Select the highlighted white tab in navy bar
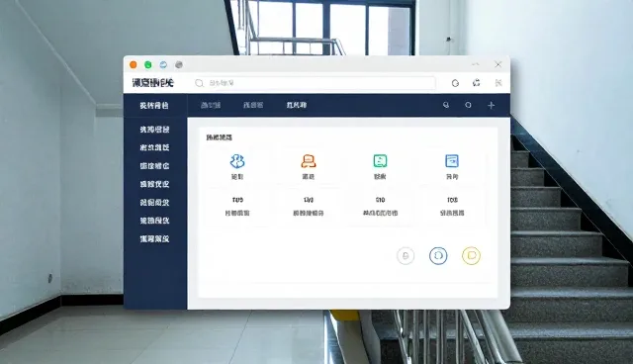Viewport: 633px width, 364px height. click(x=297, y=105)
